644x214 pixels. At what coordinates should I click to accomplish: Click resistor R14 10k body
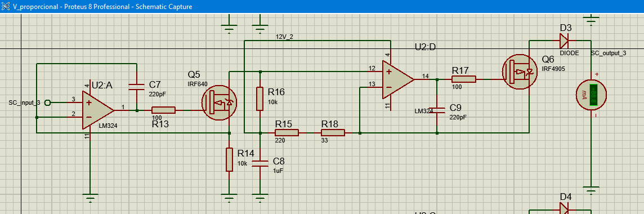(x=229, y=159)
